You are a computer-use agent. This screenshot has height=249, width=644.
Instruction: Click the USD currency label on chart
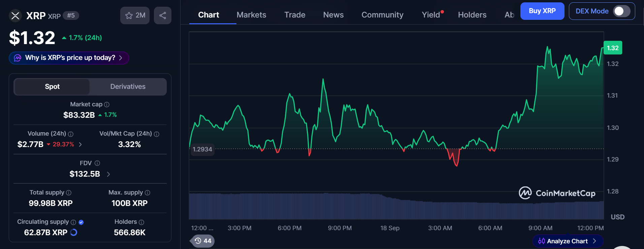coord(617,217)
